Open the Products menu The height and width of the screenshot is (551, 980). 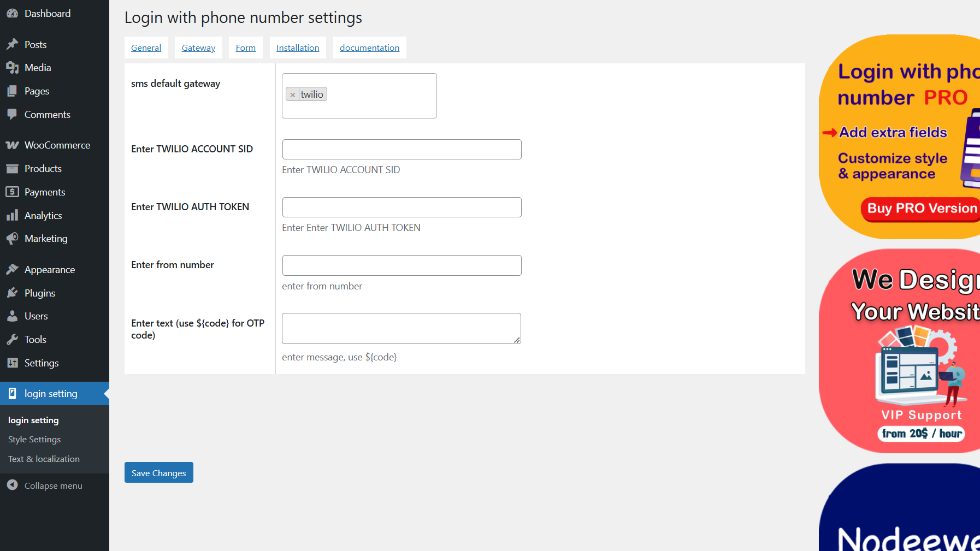coord(55,169)
